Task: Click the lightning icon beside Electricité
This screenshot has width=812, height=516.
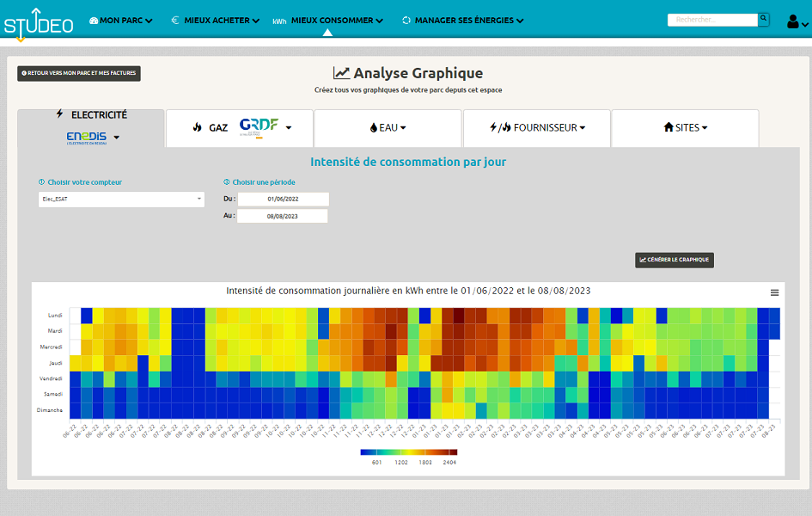Action: 60,114
